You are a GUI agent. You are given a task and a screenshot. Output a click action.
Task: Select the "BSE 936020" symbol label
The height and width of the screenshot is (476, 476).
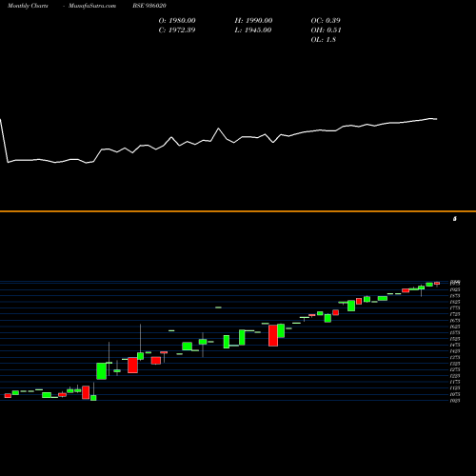coord(149,6)
